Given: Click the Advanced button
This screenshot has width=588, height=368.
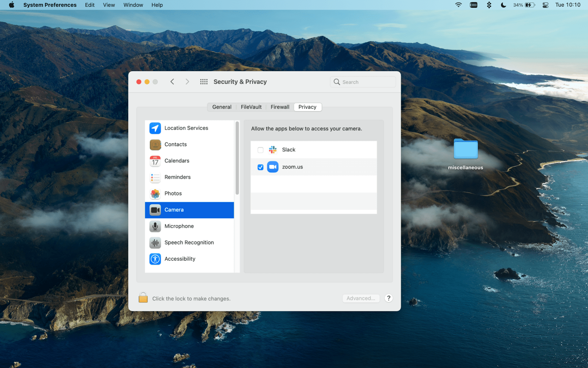Looking at the screenshot, I should [361, 298].
